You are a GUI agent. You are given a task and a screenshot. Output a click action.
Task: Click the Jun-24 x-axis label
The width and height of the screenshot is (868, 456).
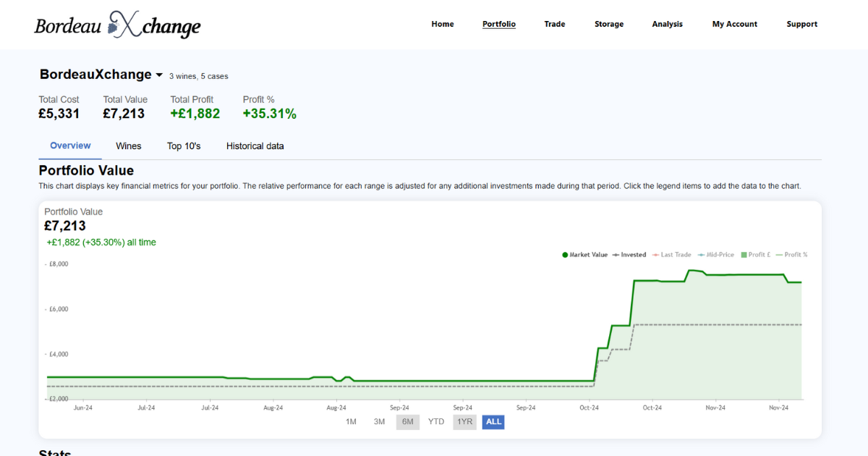click(83, 408)
